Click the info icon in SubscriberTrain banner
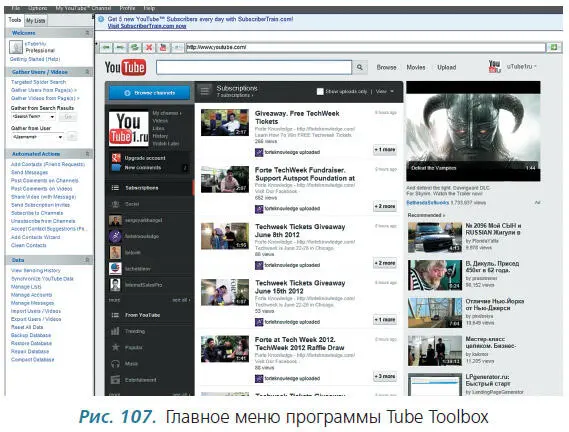569x432 pixels. click(101, 19)
